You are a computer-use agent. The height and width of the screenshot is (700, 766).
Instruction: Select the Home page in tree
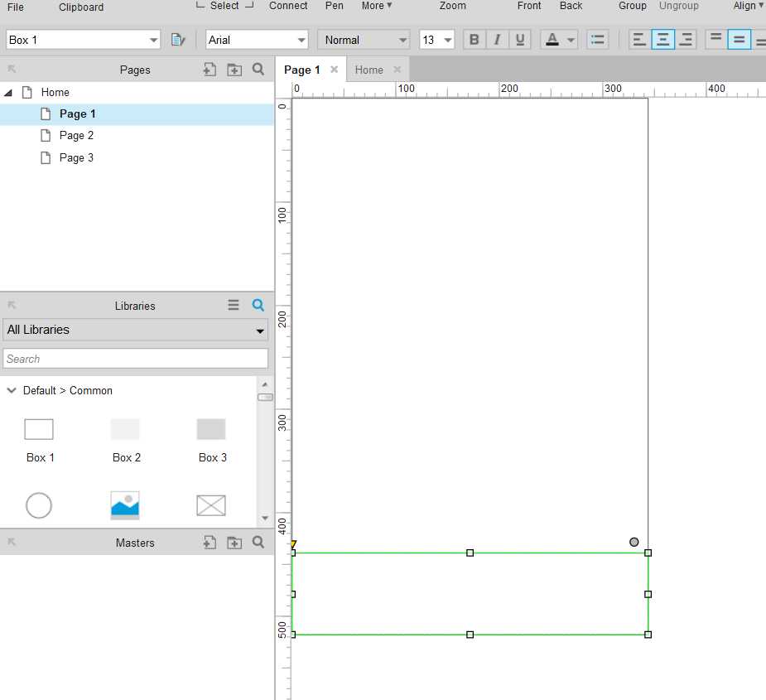coord(55,93)
